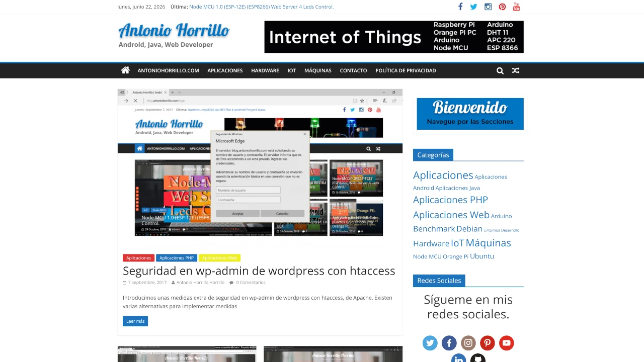The image size is (644, 362).
Task: Open the HARDWARE menu item
Action: coord(265,70)
